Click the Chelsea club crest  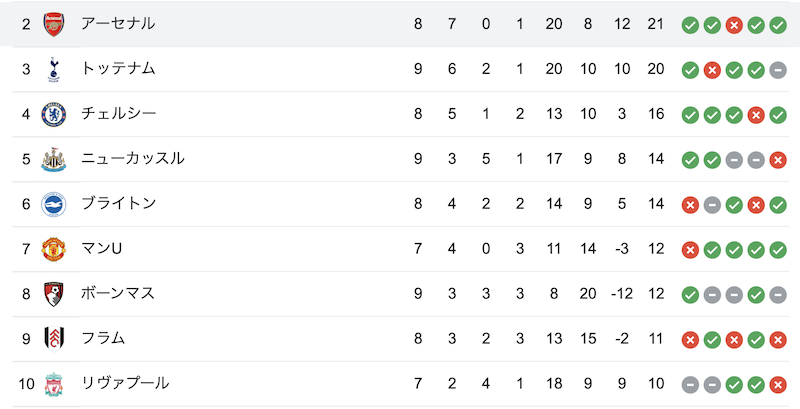pyautogui.click(x=54, y=114)
